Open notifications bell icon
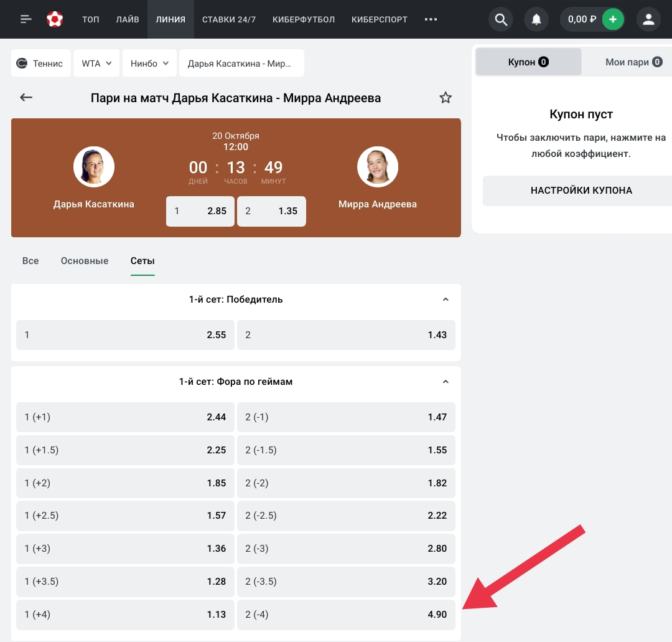Viewport: 672px width, 642px height. tap(536, 19)
